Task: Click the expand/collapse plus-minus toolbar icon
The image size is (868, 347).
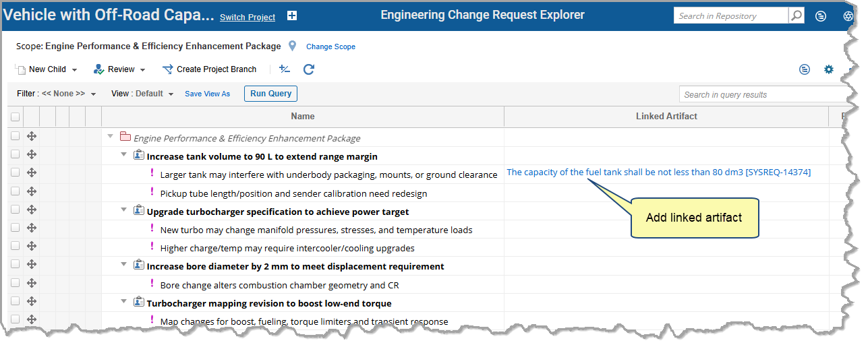Action: tap(285, 69)
